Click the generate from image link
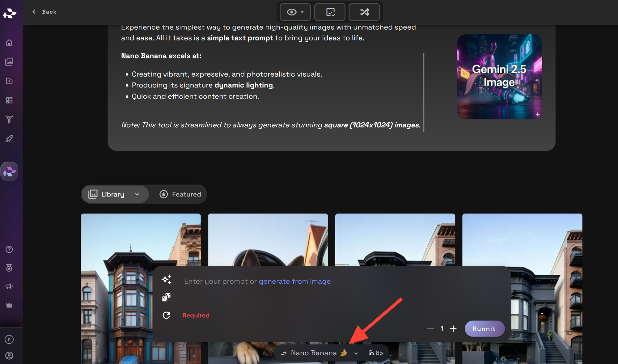 [x=294, y=281]
